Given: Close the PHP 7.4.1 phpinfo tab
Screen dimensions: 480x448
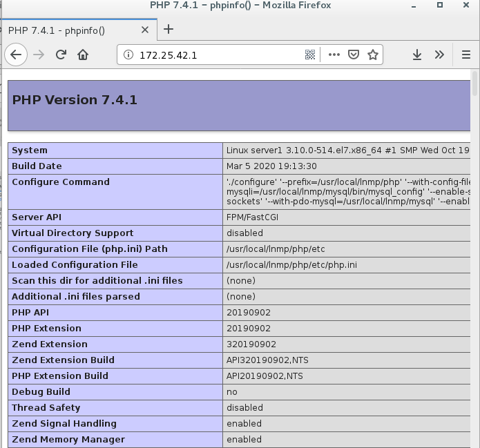Looking at the screenshot, I should click(145, 30).
